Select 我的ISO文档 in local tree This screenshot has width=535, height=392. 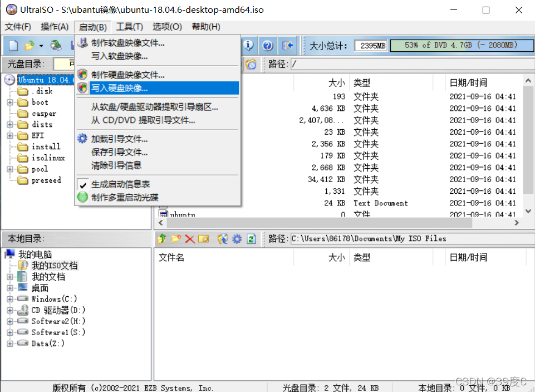pyautogui.click(x=55, y=266)
